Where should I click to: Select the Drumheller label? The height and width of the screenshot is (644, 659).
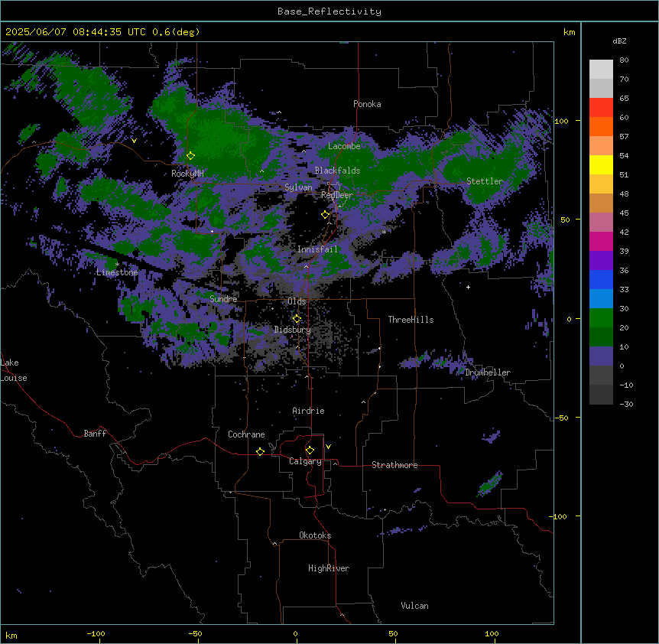[x=488, y=372]
